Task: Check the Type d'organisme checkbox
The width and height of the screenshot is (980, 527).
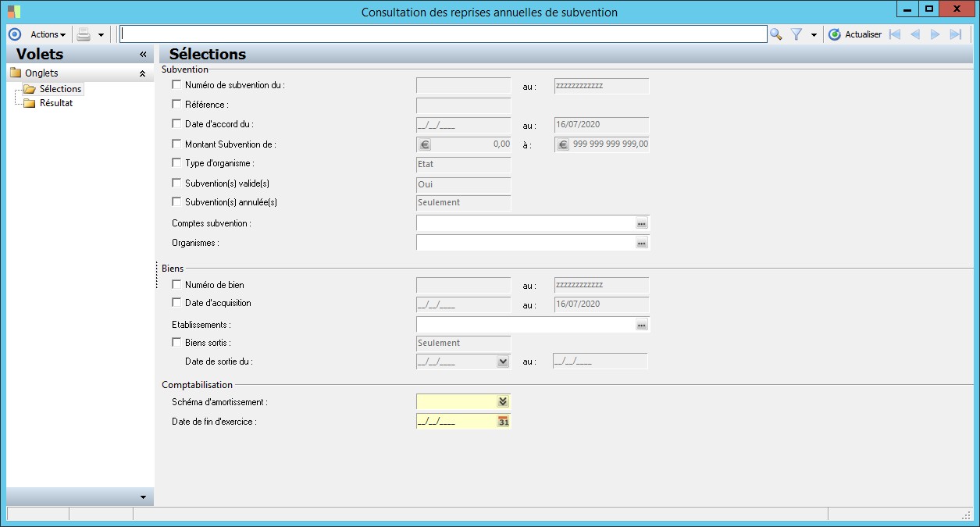Action: click(176, 163)
